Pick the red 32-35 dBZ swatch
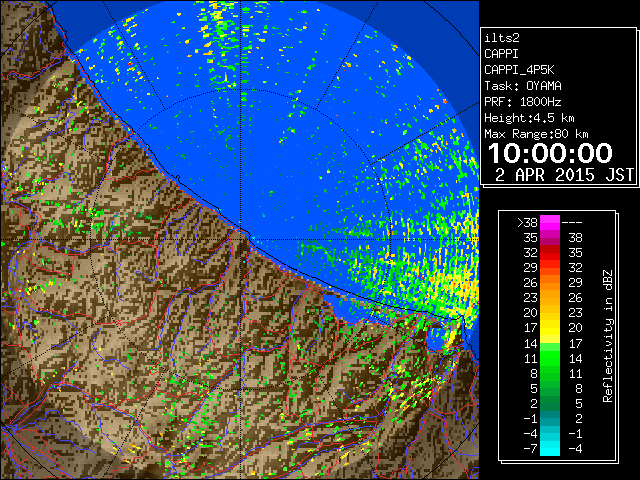The height and width of the screenshot is (480, 640). pos(550,253)
